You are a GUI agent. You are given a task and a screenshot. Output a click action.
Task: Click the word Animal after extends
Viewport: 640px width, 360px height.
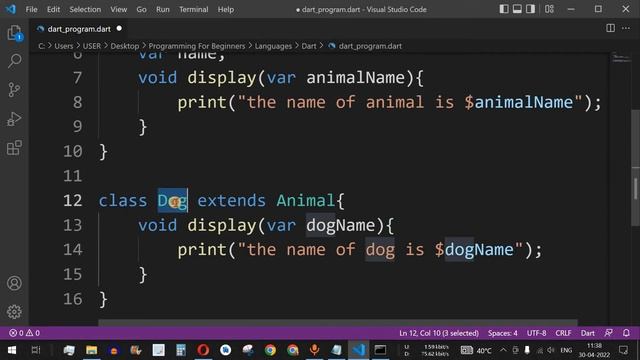(306, 200)
